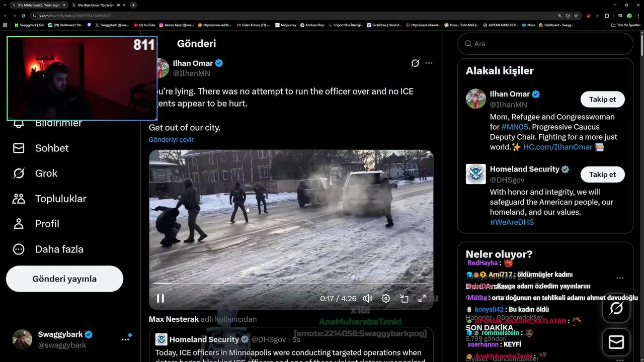
Task: Open video settings gear
Action: coord(386,299)
